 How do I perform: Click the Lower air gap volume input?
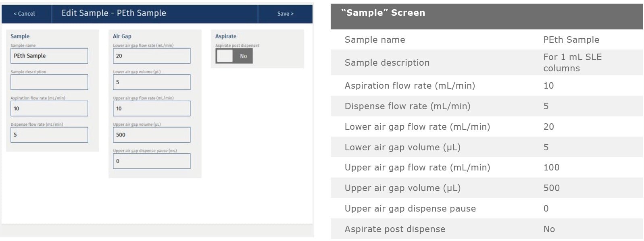point(152,82)
